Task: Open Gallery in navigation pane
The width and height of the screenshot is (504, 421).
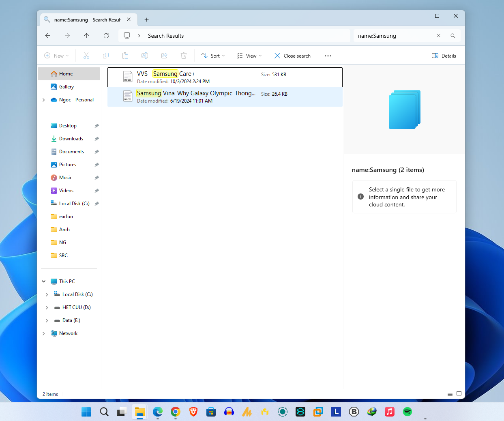Action: tap(69, 87)
